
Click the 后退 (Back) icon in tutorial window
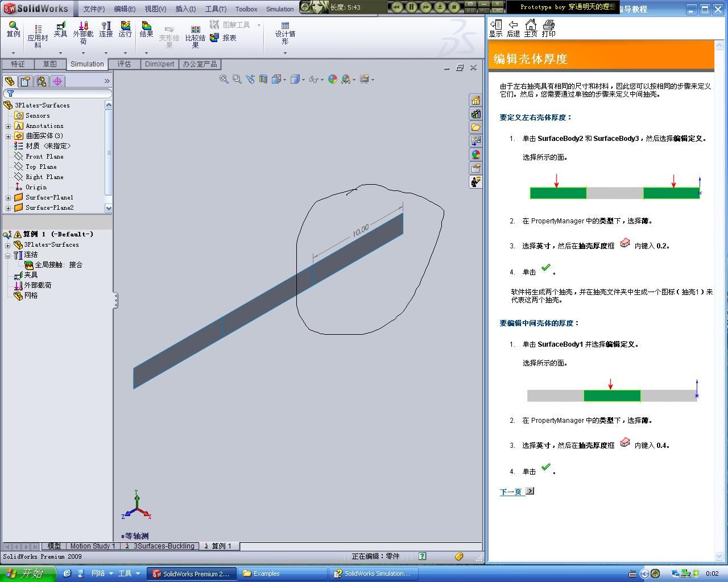[x=514, y=28]
